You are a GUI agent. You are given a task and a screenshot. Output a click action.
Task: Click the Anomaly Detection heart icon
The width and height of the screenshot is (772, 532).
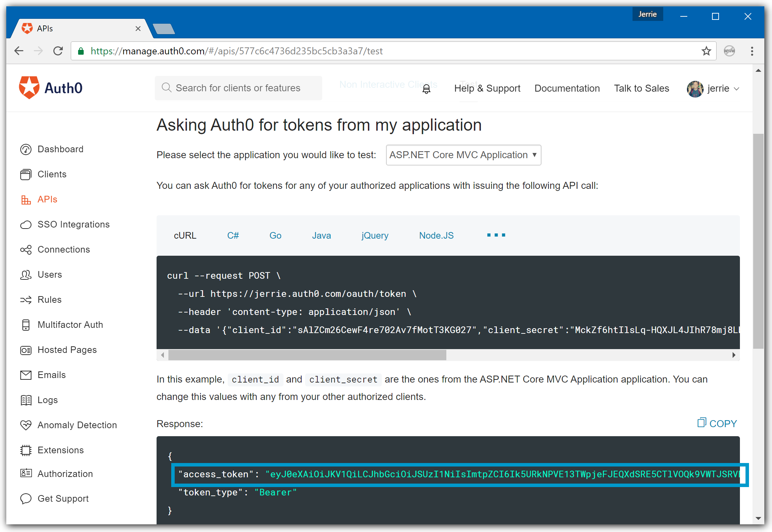click(26, 425)
